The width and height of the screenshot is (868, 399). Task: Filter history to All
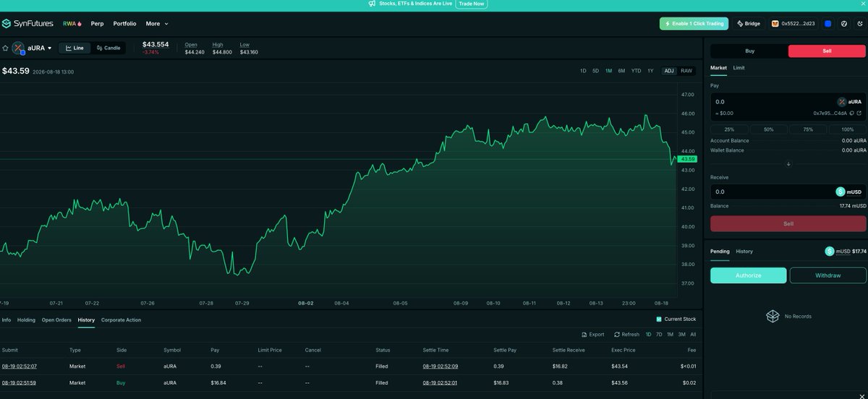[693, 335]
